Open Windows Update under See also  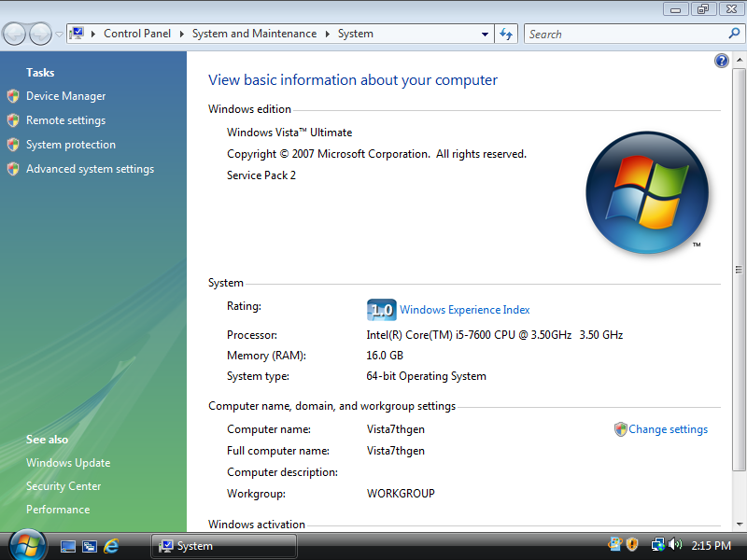click(68, 463)
